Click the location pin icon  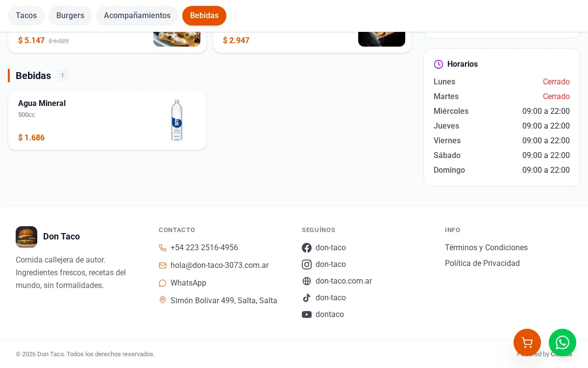(163, 300)
